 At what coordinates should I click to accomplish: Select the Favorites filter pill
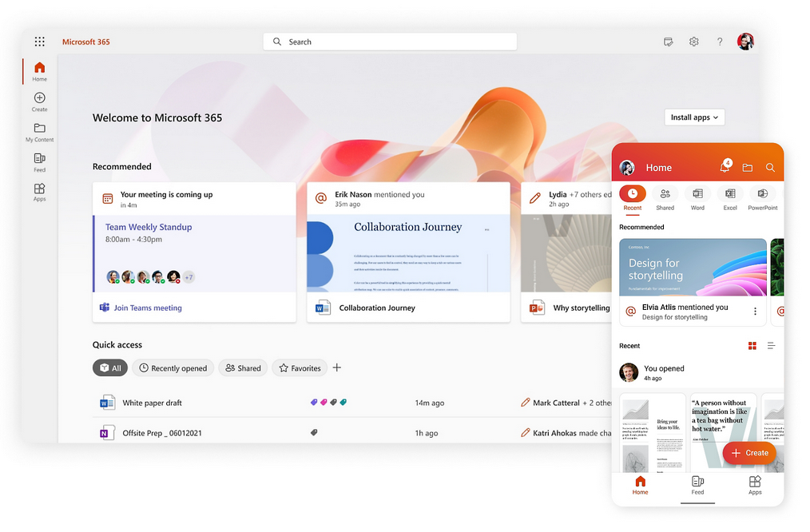pos(300,367)
